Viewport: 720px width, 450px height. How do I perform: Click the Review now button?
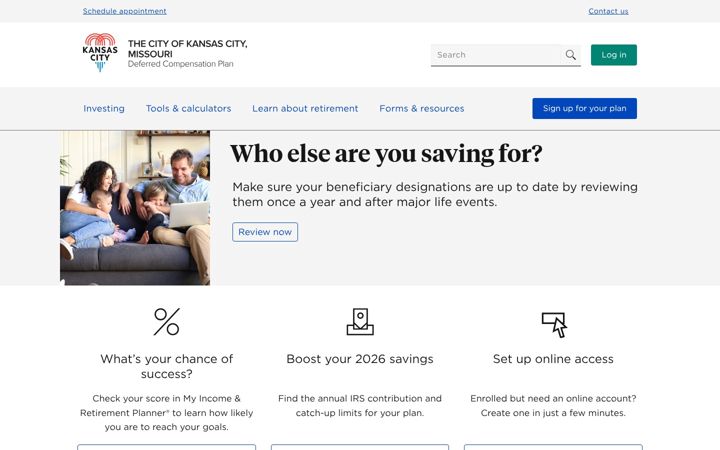(265, 232)
